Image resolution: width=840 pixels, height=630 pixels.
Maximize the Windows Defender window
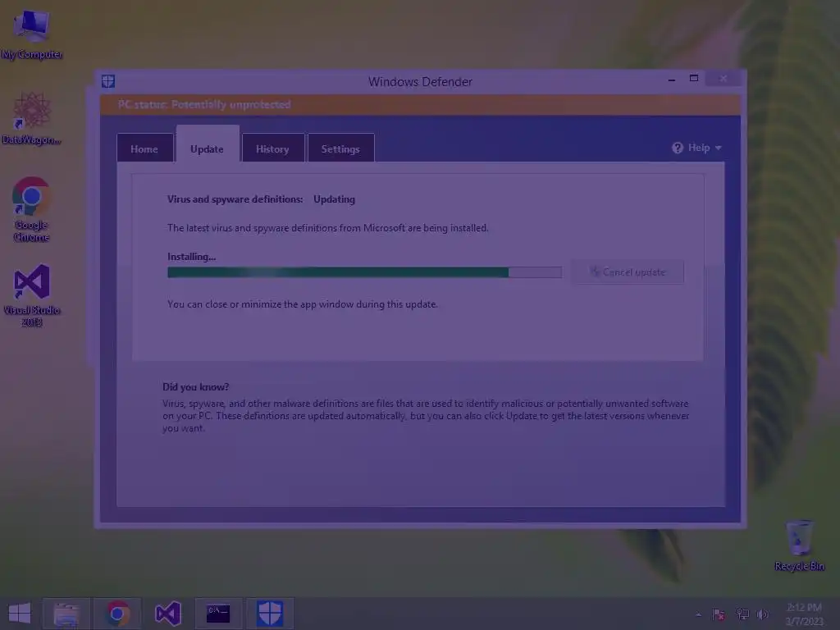(x=694, y=78)
